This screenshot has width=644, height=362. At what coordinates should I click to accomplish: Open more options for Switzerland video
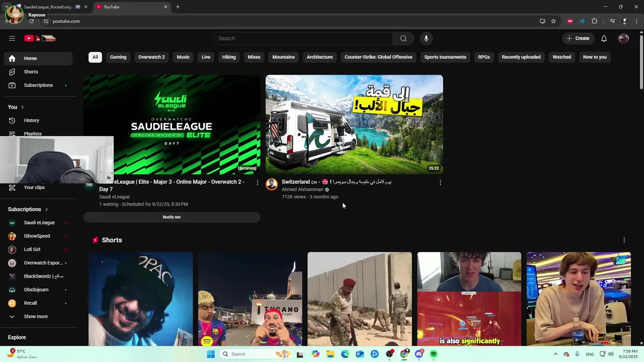(x=440, y=183)
